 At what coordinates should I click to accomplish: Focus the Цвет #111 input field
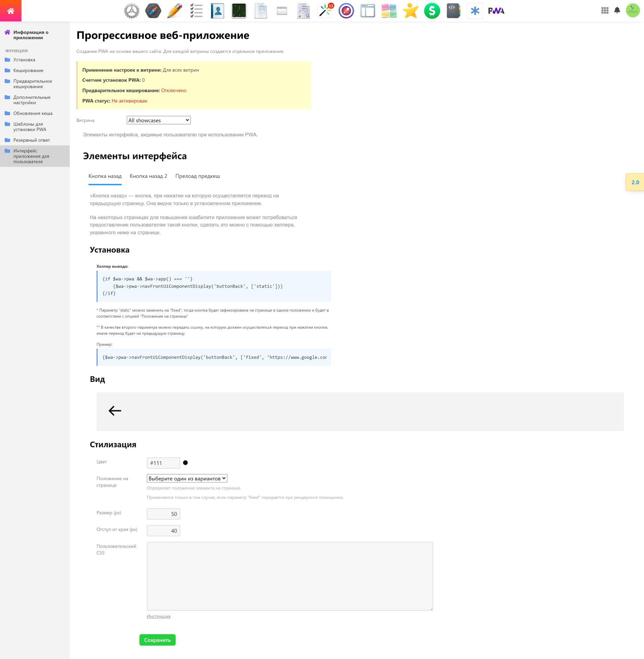pos(163,463)
